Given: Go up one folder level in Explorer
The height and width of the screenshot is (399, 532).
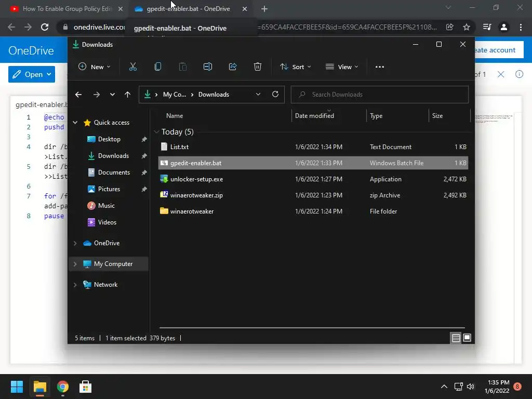Looking at the screenshot, I should pos(128,95).
